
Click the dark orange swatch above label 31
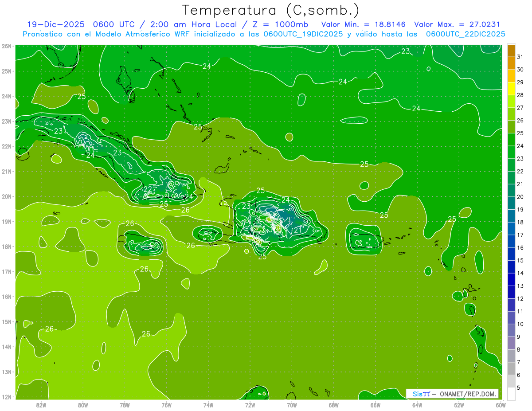pos(511,51)
